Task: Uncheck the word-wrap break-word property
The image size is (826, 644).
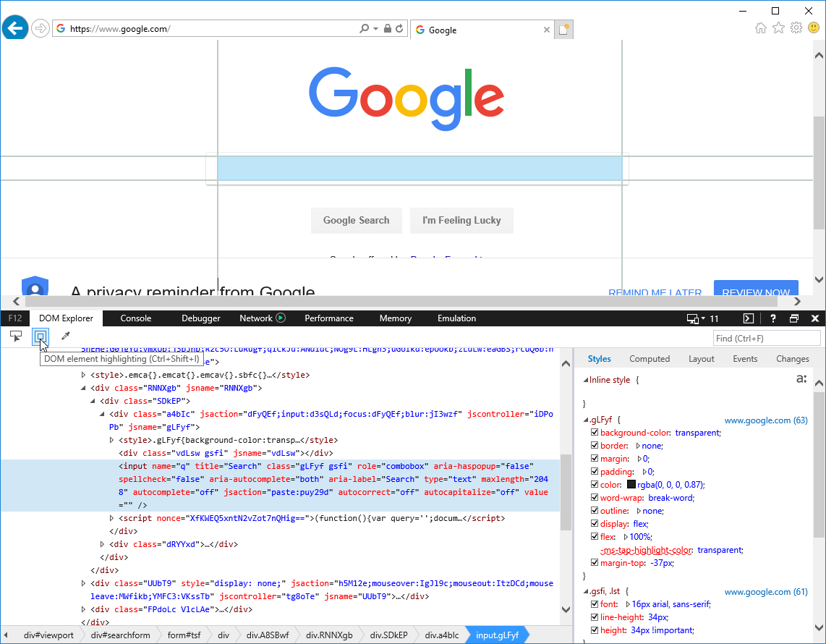Action: (595, 498)
